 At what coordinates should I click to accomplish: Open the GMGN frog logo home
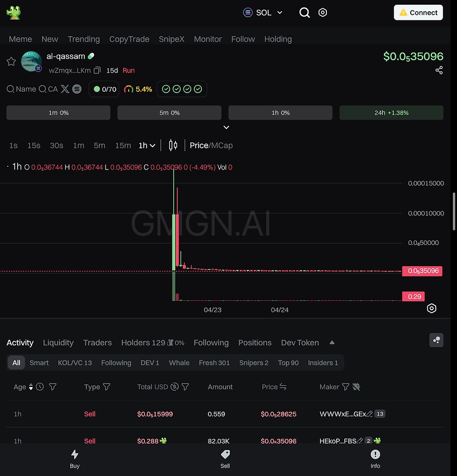[13, 13]
